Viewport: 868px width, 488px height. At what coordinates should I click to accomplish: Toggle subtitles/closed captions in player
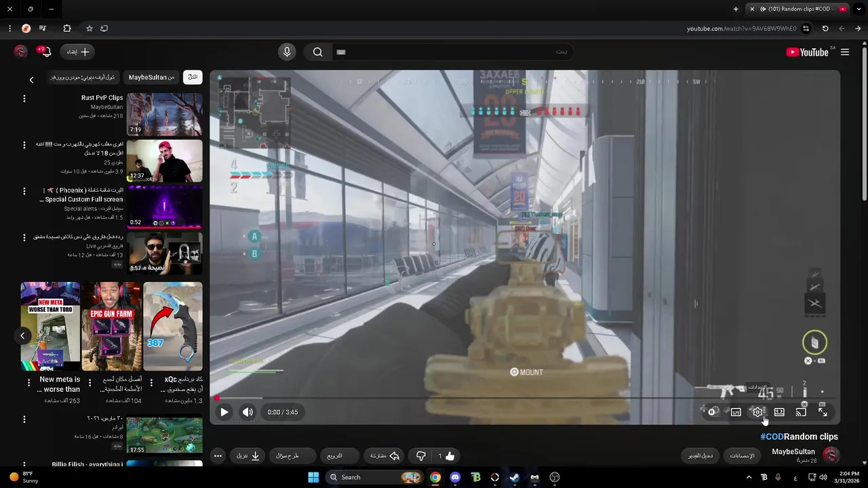[x=736, y=411]
